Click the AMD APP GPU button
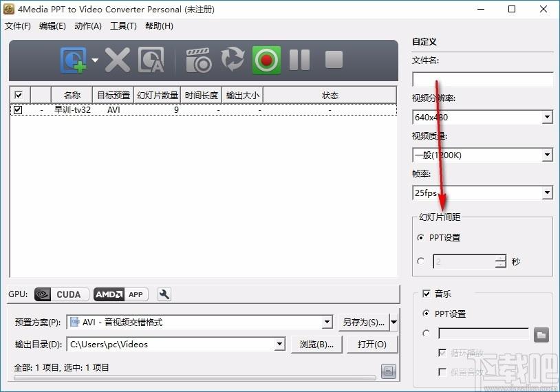 120,294
